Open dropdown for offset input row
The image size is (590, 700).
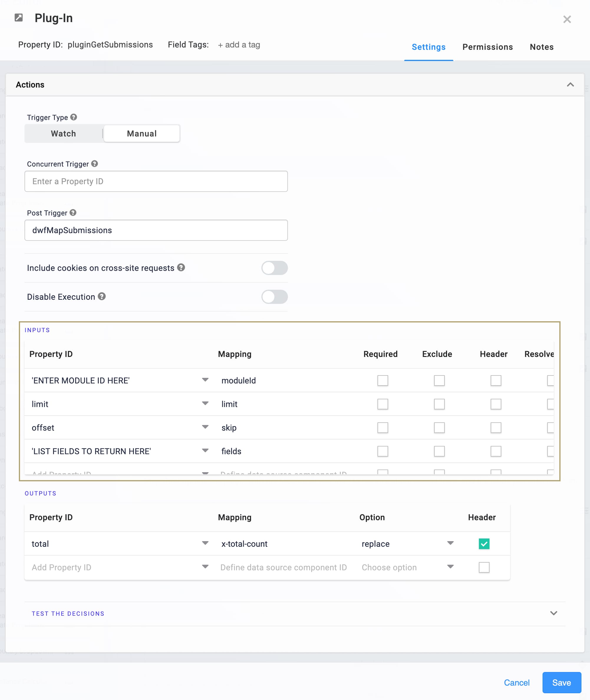coord(205,427)
